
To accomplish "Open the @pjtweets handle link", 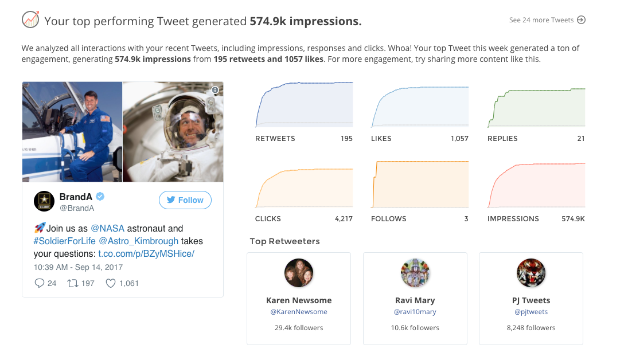I will coord(531,312).
